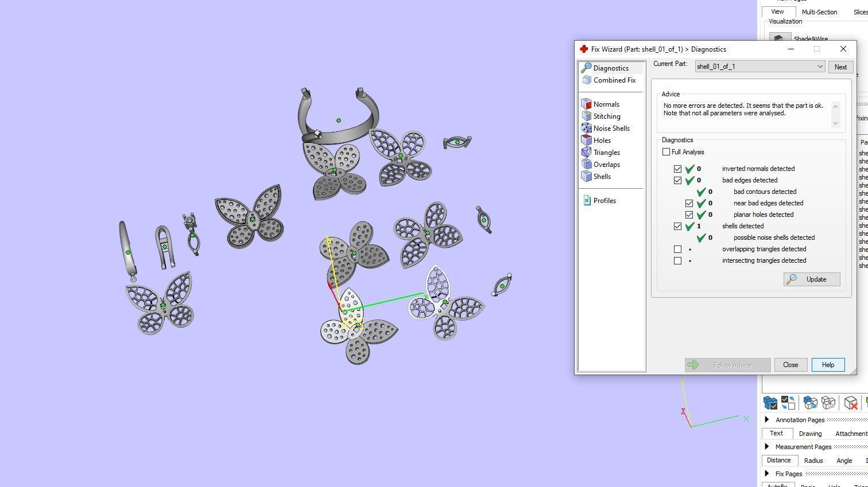Screen dimensions: 868x487
Task: Toggle bad edges detection checkbox
Action: pyautogui.click(x=677, y=180)
